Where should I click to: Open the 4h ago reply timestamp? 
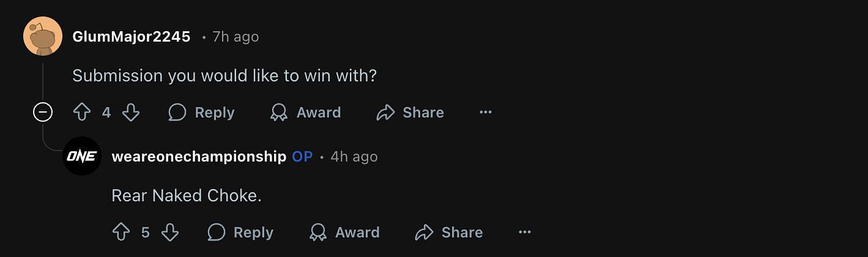pos(354,157)
